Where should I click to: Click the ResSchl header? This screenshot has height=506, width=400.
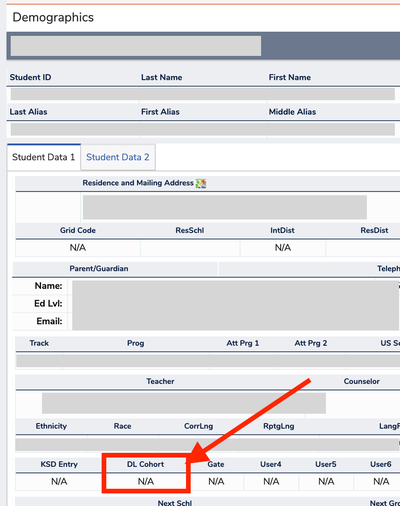click(x=190, y=230)
